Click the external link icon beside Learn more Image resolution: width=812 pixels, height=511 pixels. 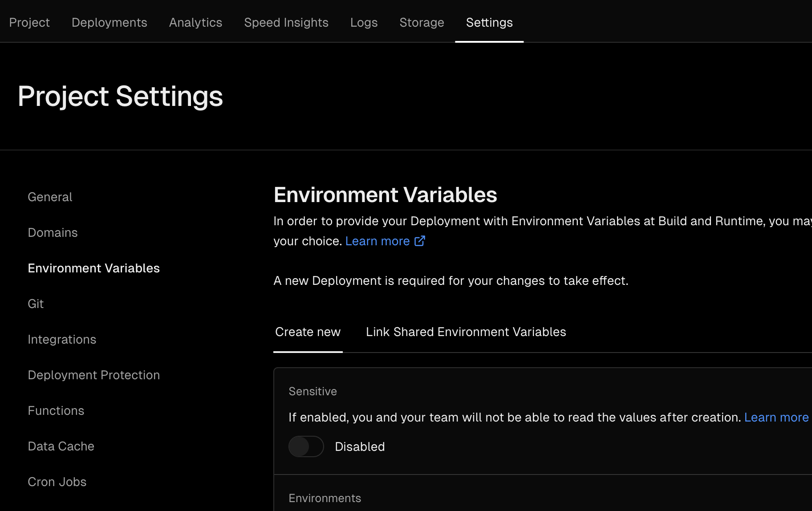coord(420,241)
